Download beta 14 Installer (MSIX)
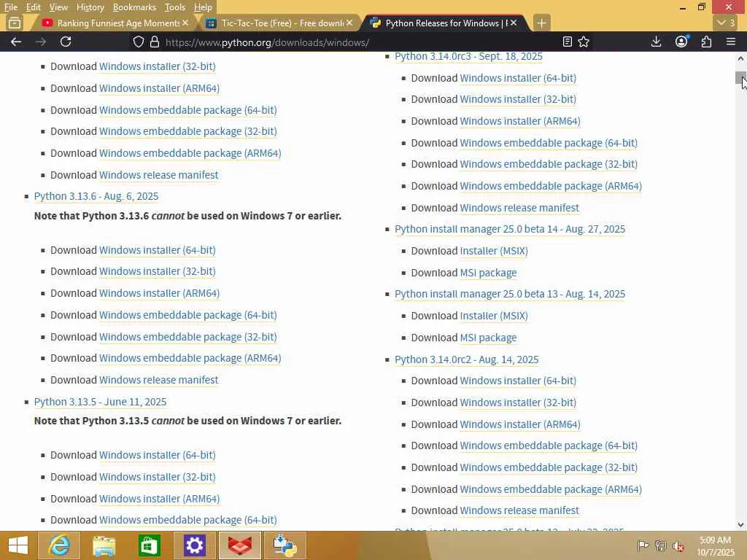This screenshot has width=747, height=560. [494, 251]
